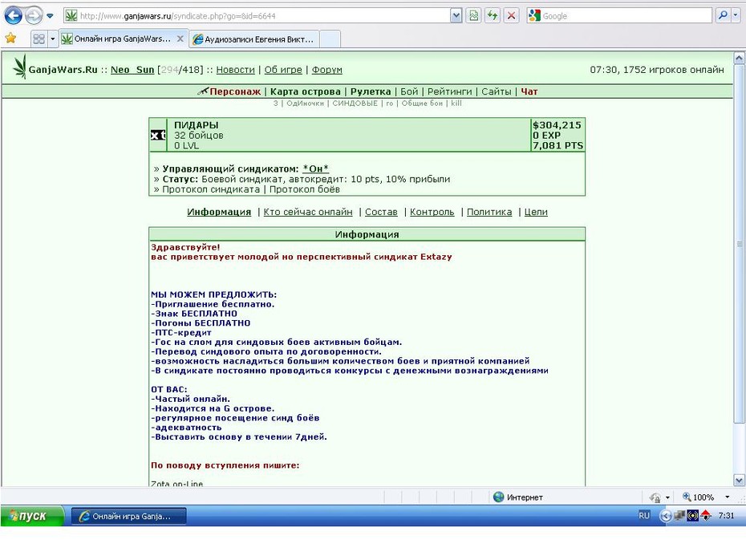The width and height of the screenshot is (746, 560).
Task: Click the magnifier Search button
Action: tap(723, 16)
